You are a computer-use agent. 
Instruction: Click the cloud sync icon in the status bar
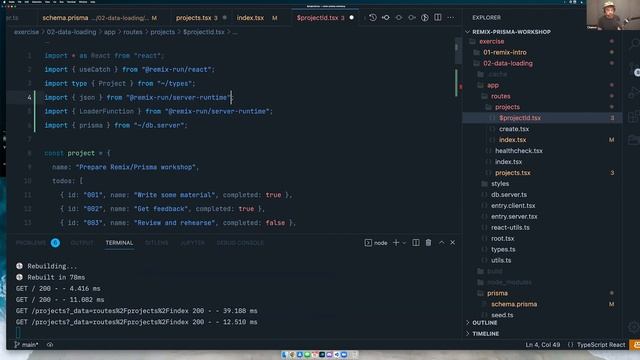point(50,344)
